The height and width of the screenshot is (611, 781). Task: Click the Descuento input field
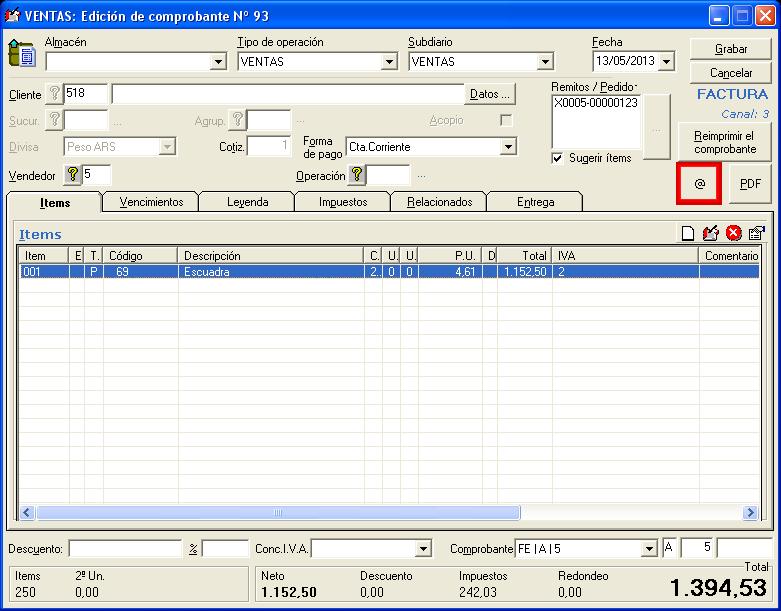pyautogui.click(x=125, y=549)
